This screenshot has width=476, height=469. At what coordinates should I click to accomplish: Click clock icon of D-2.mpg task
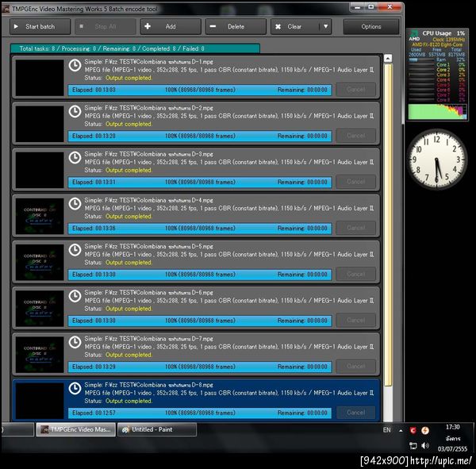75,111
